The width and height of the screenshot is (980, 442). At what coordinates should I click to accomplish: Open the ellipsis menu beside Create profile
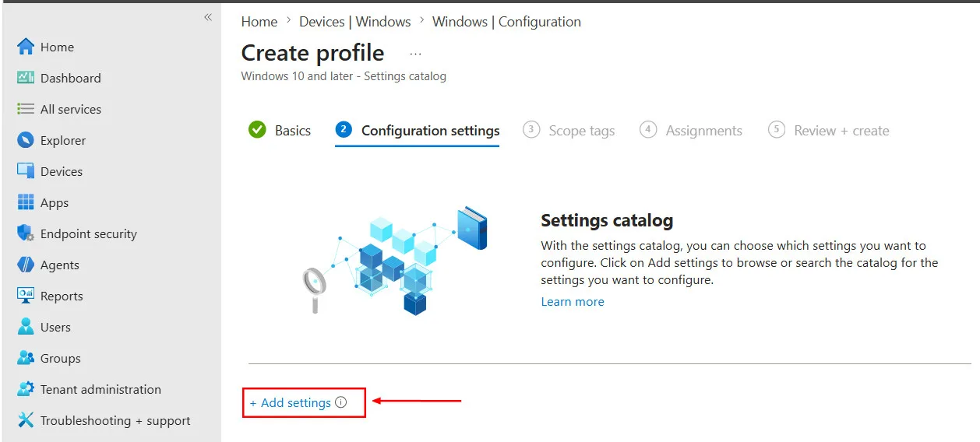coord(415,54)
